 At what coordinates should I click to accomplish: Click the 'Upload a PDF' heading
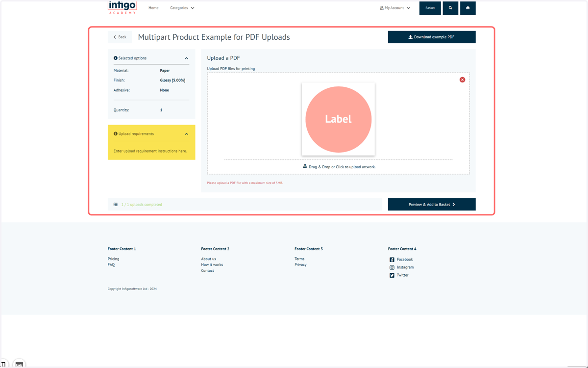pyautogui.click(x=223, y=58)
